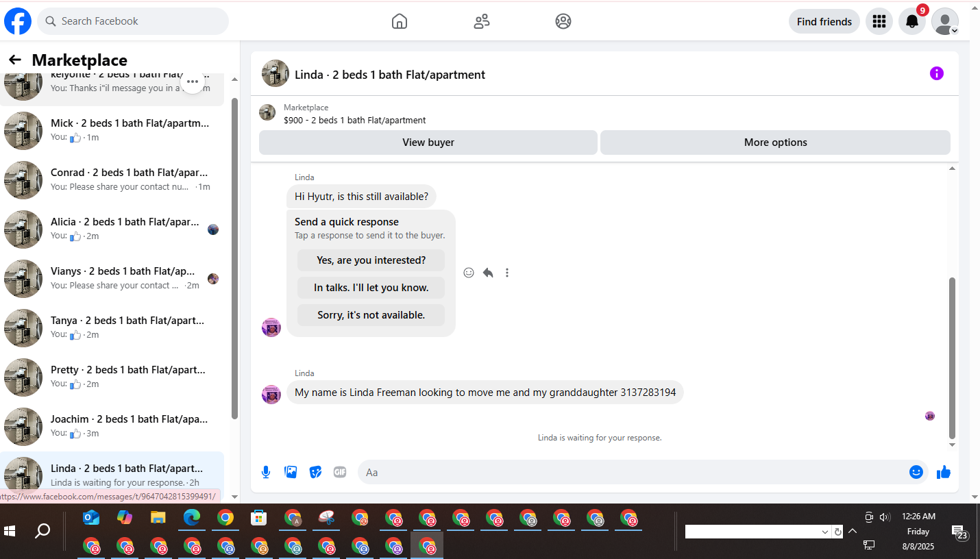
Task: Open the account profile avatar menu
Action: (945, 21)
